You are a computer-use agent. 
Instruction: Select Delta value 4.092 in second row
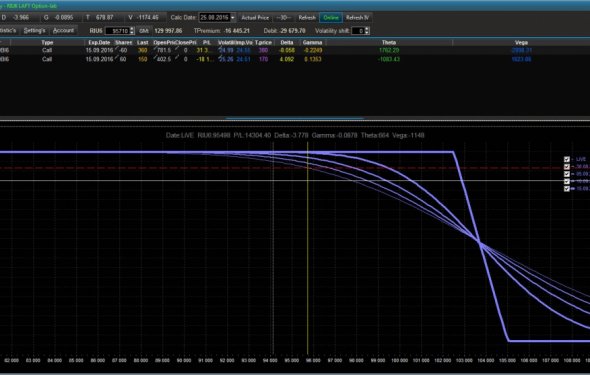click(286, 59)
